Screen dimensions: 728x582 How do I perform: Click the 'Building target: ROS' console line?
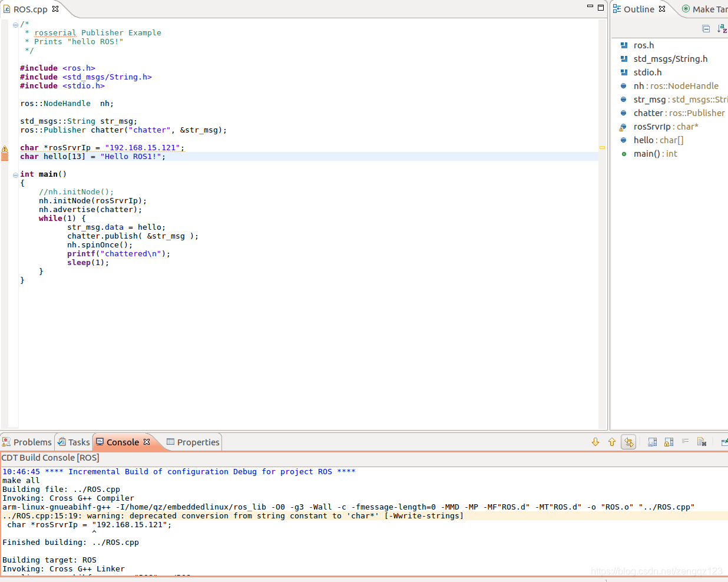click(x=49, y=560)
